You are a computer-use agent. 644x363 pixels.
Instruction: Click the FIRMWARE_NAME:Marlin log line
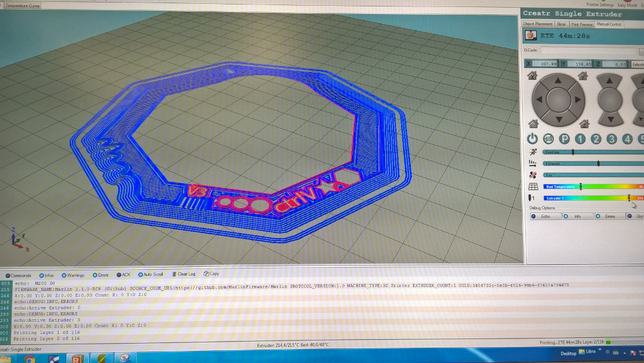292,287
